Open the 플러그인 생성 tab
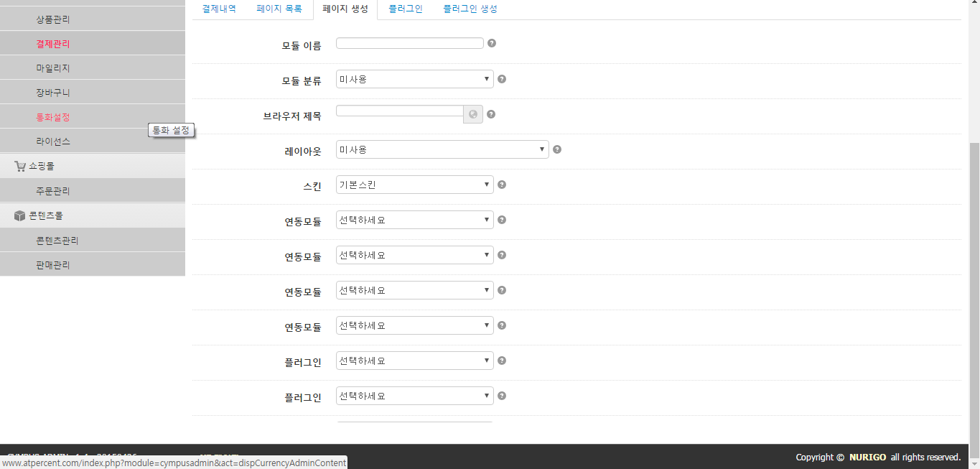The height and width of the screenshot is (469, 980). [x=471, y=9]
